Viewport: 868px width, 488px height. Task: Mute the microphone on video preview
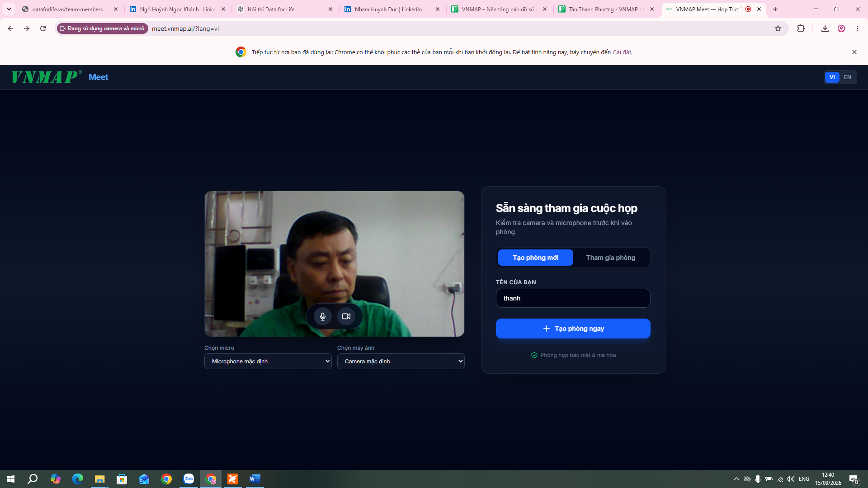[323, 316]
